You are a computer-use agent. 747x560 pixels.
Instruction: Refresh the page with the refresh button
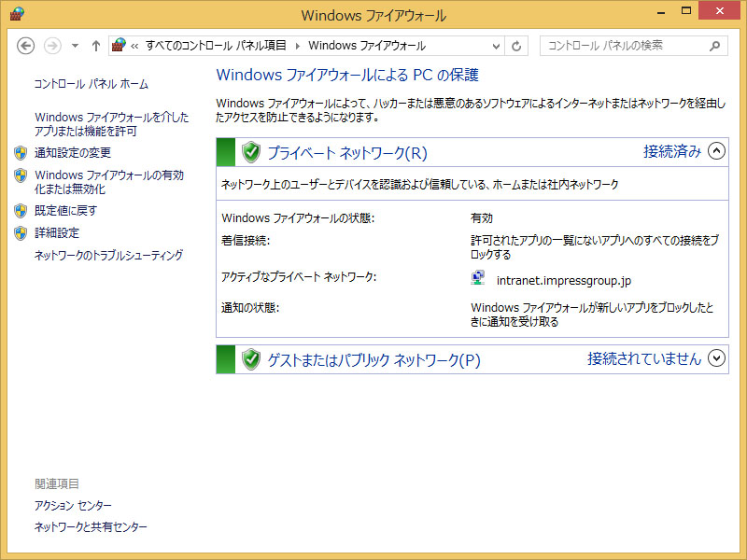tap(516, 46)
